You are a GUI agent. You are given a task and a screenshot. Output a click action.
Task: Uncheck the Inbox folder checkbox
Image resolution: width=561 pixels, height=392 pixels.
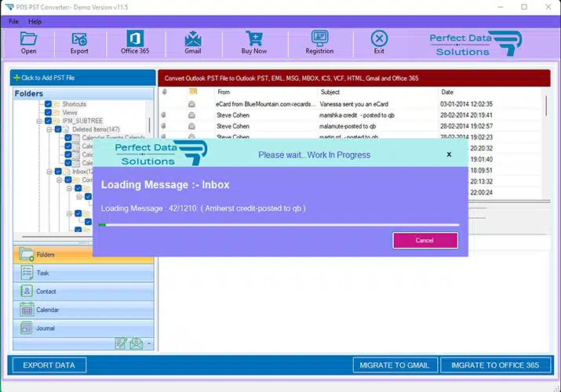[58, 172]
